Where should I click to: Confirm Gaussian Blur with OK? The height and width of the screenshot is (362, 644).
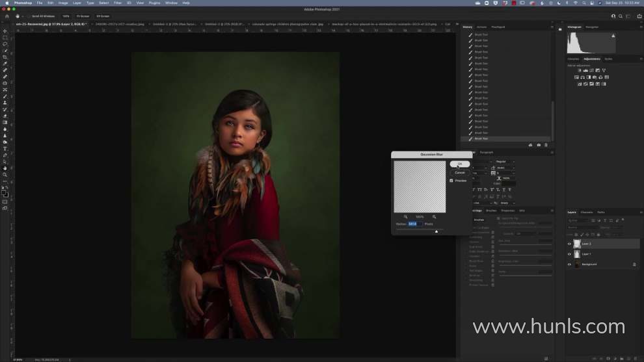[x=459, y=164]
